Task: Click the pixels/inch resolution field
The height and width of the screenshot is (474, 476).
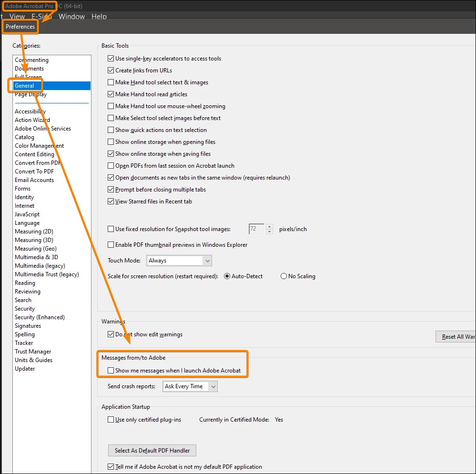Action: pyautogui.click(x=256, y=229)
